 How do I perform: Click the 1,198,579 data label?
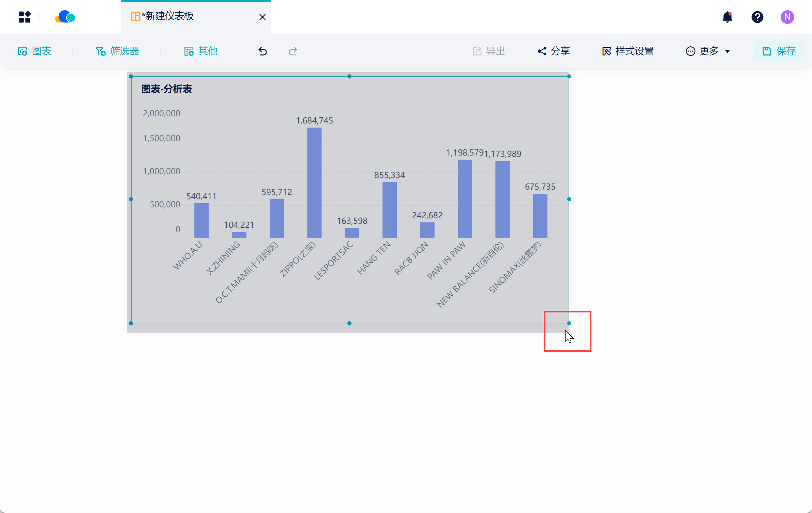tap(465, 152)
